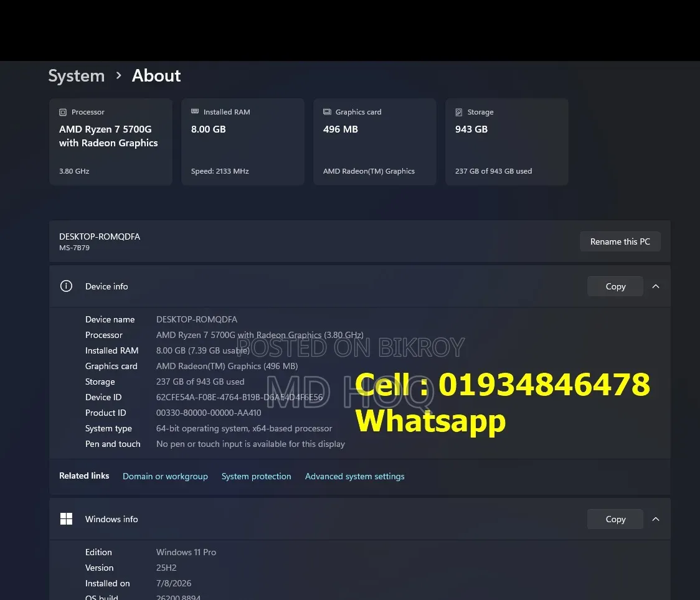Click 'AMD Radeon(TM) Graphics (496 MB)' value
The width and height of the screenshot is (700, 600).
click(227, 366)
